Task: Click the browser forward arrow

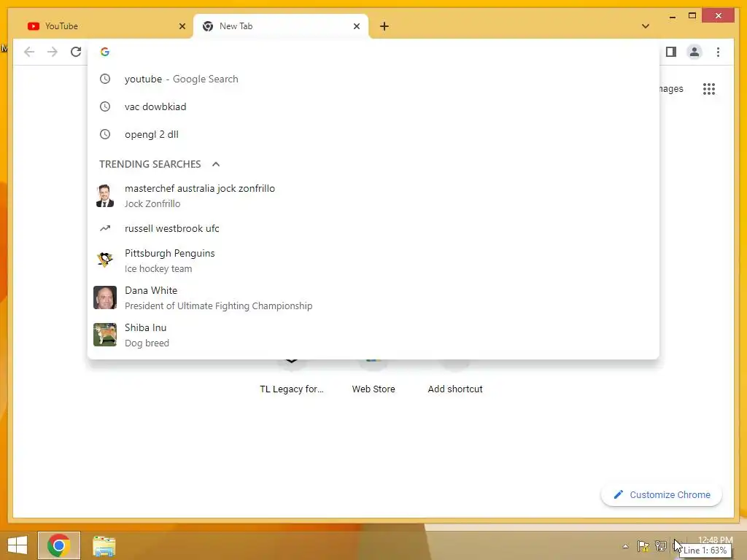Action: point(53,52)
